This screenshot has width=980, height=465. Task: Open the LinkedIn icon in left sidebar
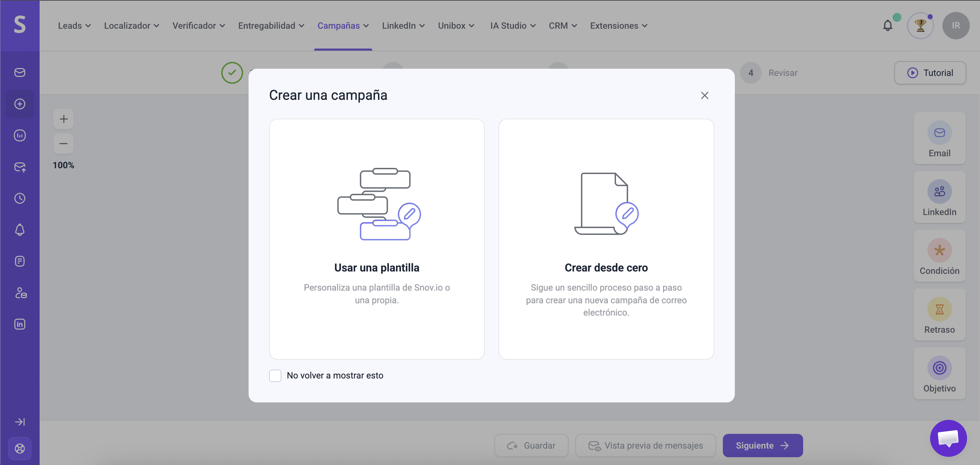(20, 324)
